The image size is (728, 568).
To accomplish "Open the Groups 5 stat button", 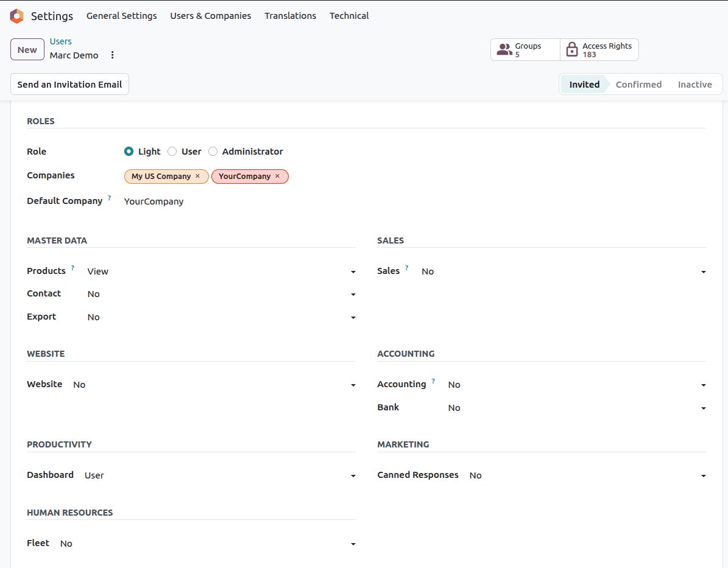I will [525, 50].
